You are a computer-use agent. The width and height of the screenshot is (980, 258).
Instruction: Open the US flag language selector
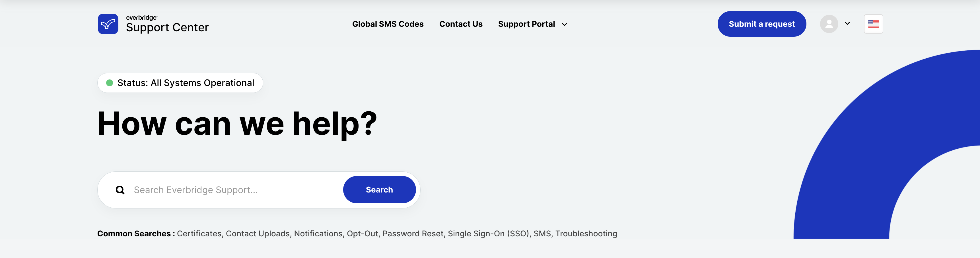pyautogui.click(x=873, y=24)
